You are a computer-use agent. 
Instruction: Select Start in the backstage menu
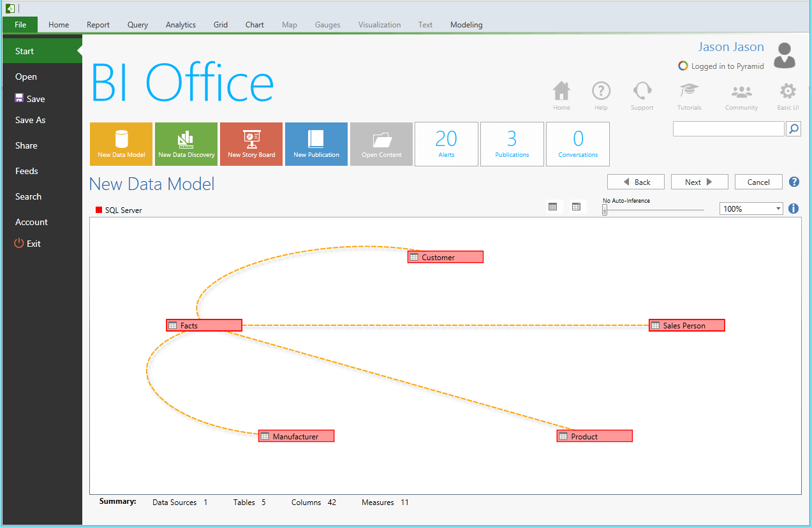tap(42, 51)
